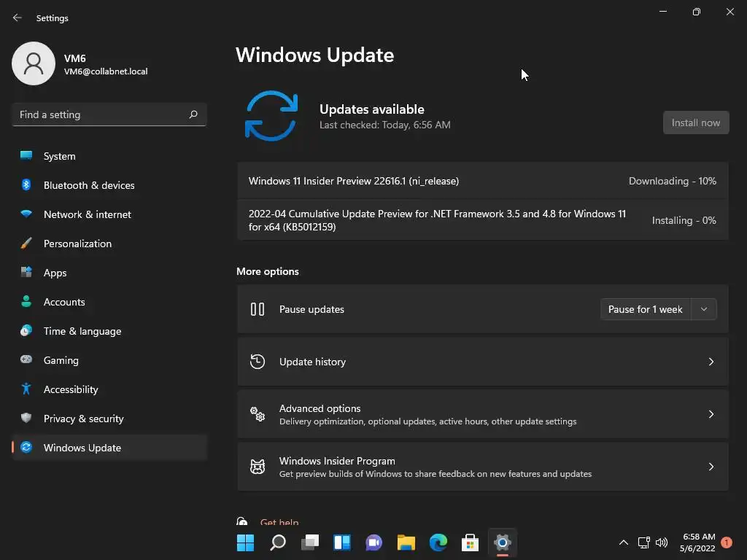Click the network icon in system tray
747x560 pixels.
[x=643, y=542]
